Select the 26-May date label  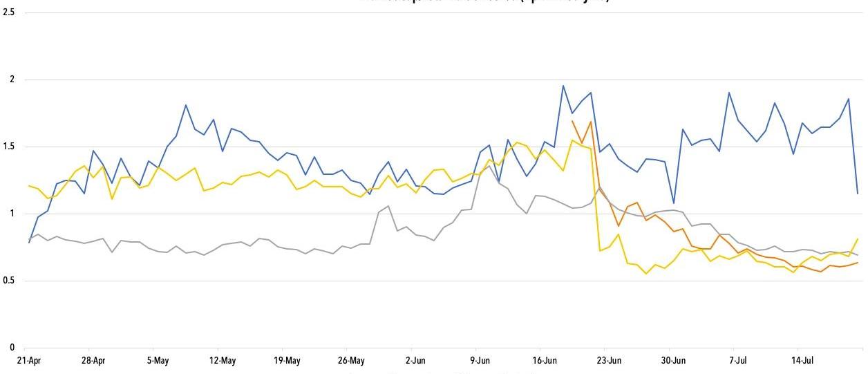(x=351, y=360)
